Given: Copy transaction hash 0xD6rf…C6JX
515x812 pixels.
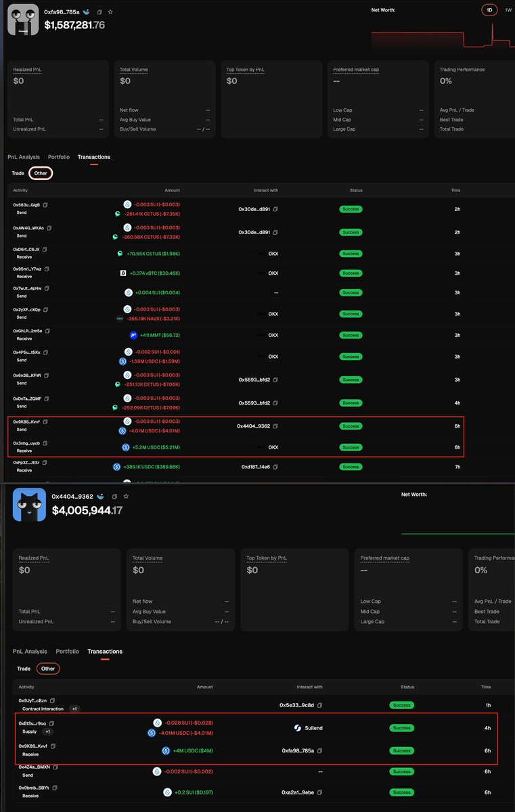Looking at the screenshot, I should coord(46,249).
